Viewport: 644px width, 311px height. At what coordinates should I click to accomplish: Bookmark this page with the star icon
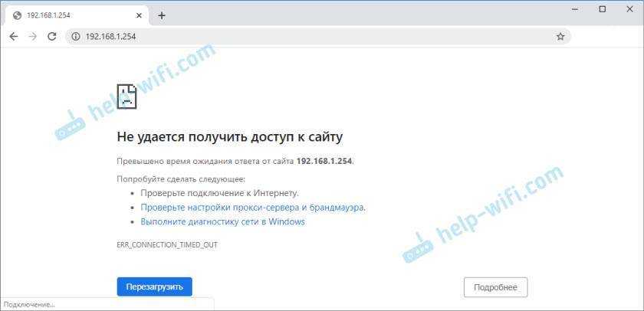tap(560, 36)
